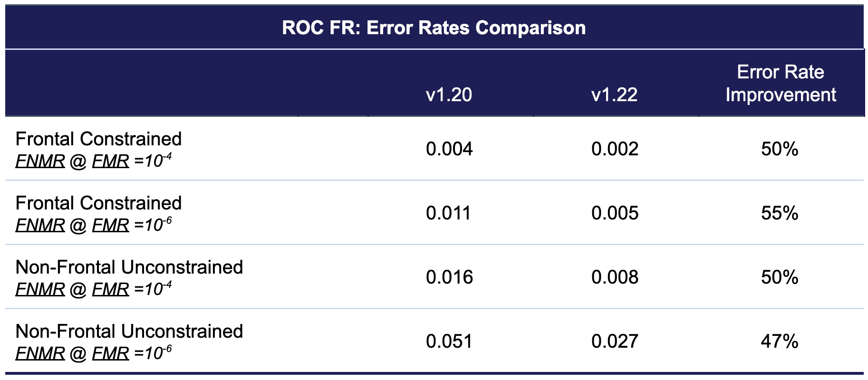Click the last "Non-Frontal Unconstrained" row label
Screen dimensions: 868x380
coord(129,331)
